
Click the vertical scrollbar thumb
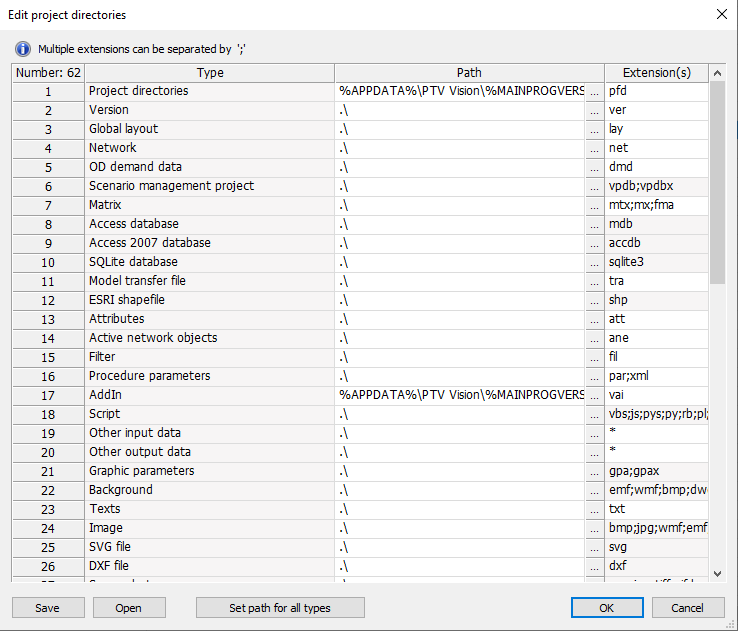pos(717,183)
